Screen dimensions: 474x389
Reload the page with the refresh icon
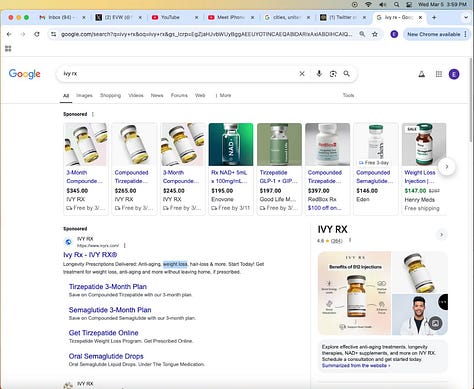(37, 34)
